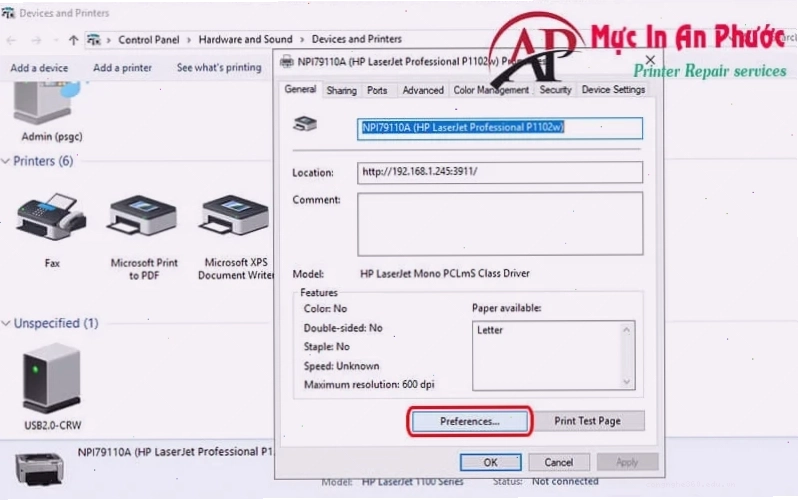The height and width of the screenshot is (501, 798).
Task: Click the printer icon in dialog title bar
Action: 287,62
